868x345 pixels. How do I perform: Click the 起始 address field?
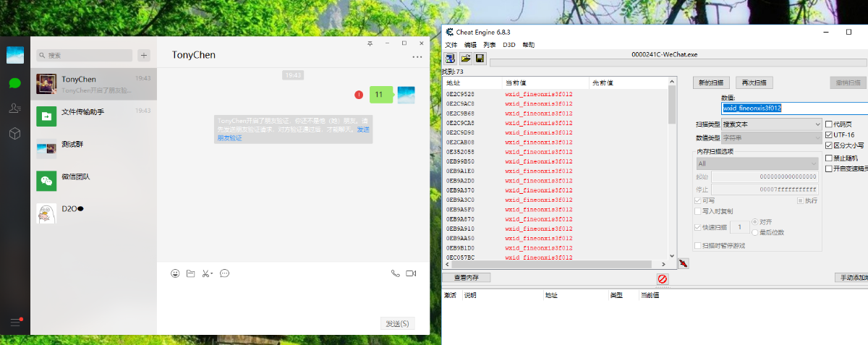[x=765, y=177]
